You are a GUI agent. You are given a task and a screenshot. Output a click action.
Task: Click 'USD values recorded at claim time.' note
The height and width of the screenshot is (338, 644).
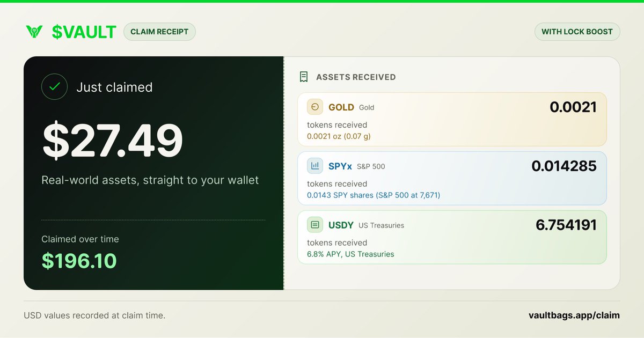tap(94, 315)
